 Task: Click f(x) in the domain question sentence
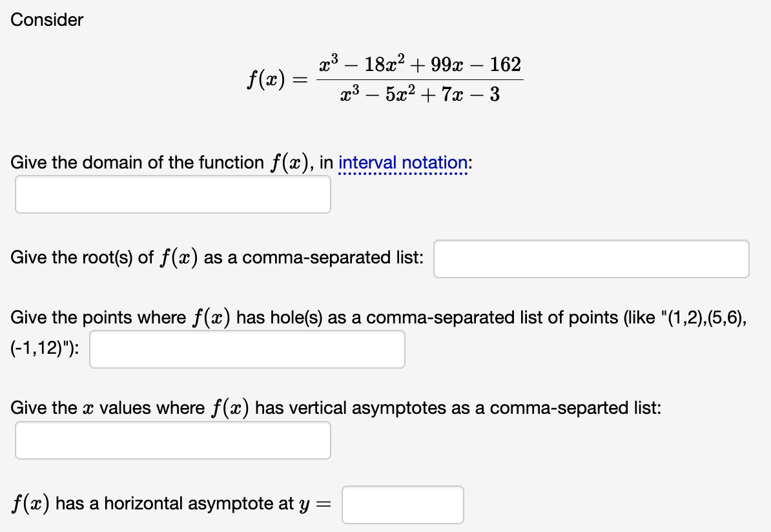(x=290, y=163)
